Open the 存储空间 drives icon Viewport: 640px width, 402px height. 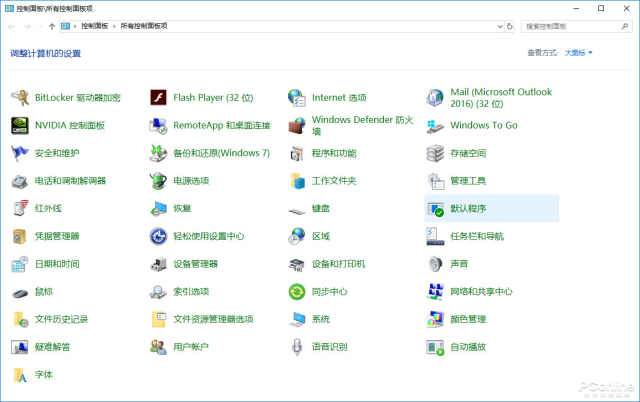[435, 153]
